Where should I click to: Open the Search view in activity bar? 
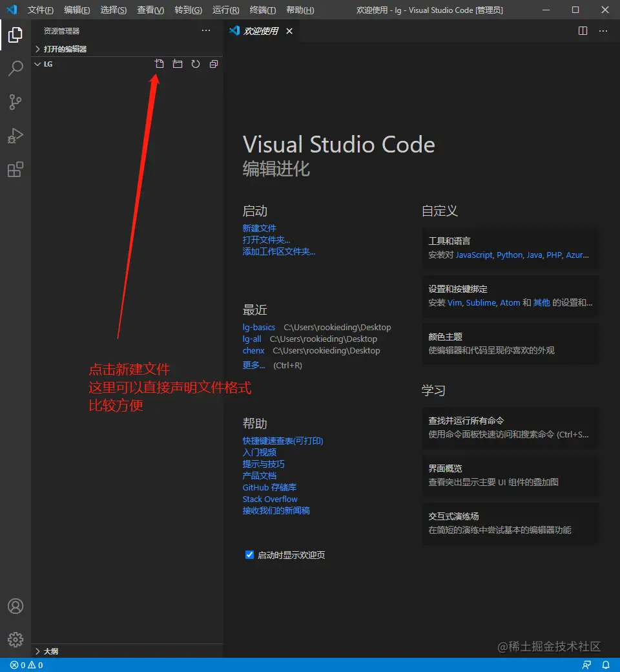[15, 68]
